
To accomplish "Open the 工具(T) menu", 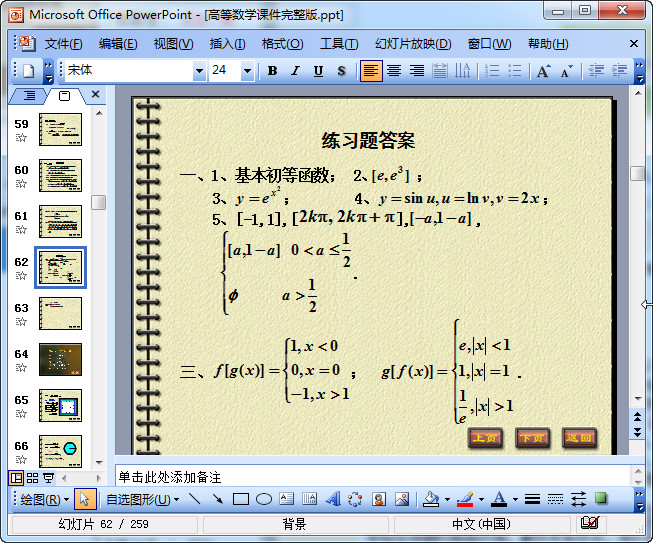I will click(x=339, y=44).
